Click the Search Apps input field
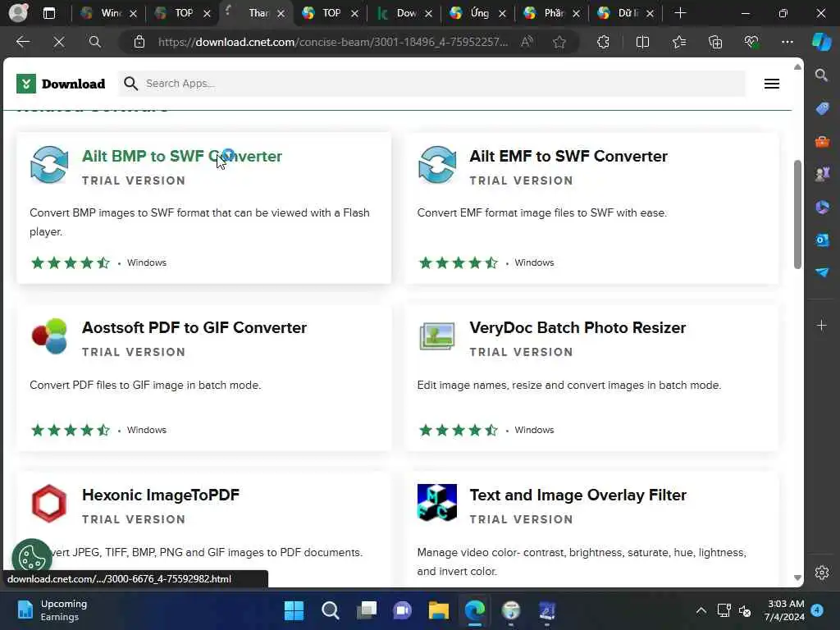This screenshot has width=840, height=630. pos(431,84)
